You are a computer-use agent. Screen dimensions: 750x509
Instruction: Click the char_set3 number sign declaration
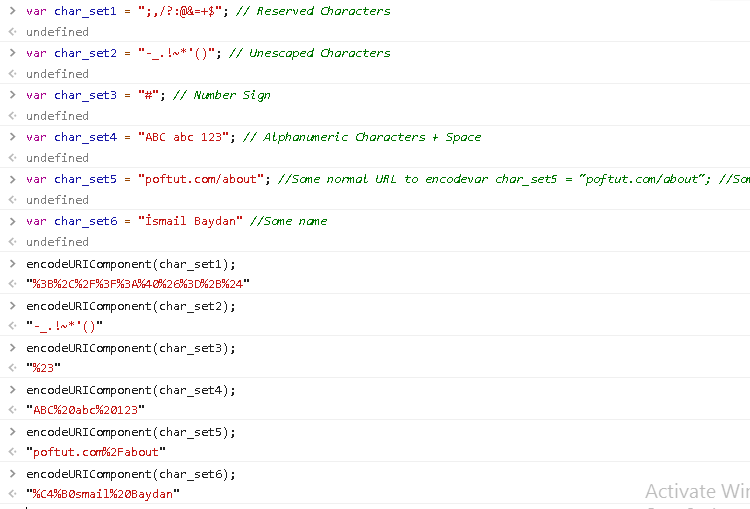(x=148, y=95)
